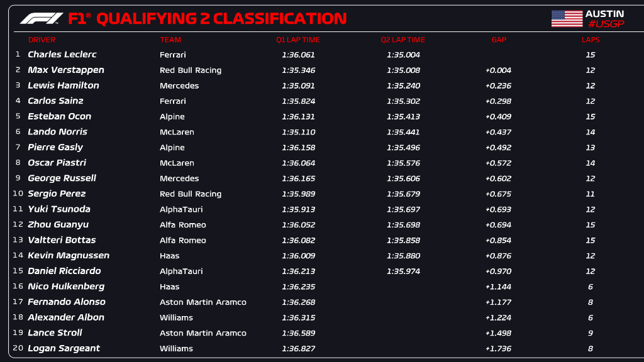
Task: Select Oscar Piastri's McLaren team label
Action: 177,163
